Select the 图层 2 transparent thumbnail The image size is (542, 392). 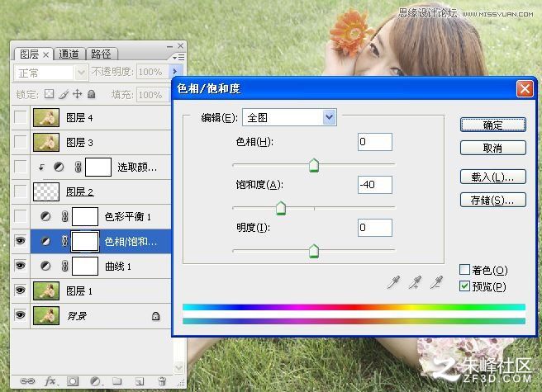pos(46,191)
